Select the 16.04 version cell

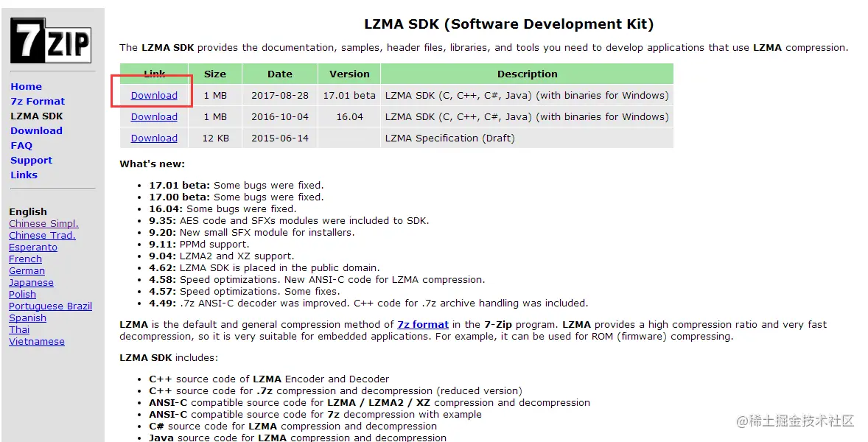349,116
